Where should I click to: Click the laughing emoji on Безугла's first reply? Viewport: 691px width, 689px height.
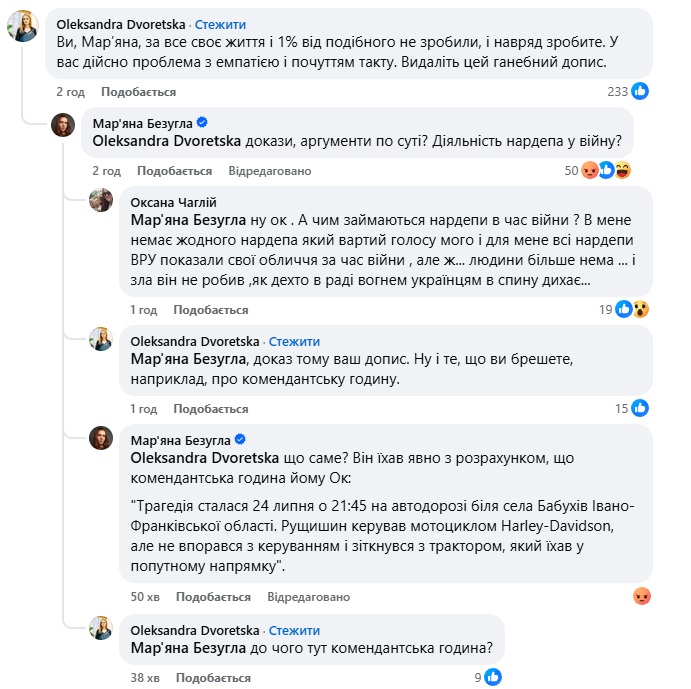622,170
